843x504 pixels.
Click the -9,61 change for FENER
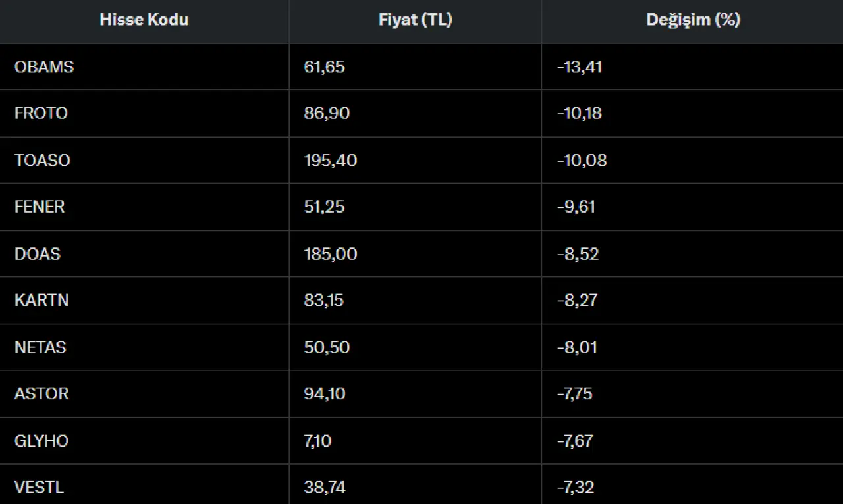(x=576, y=207)
